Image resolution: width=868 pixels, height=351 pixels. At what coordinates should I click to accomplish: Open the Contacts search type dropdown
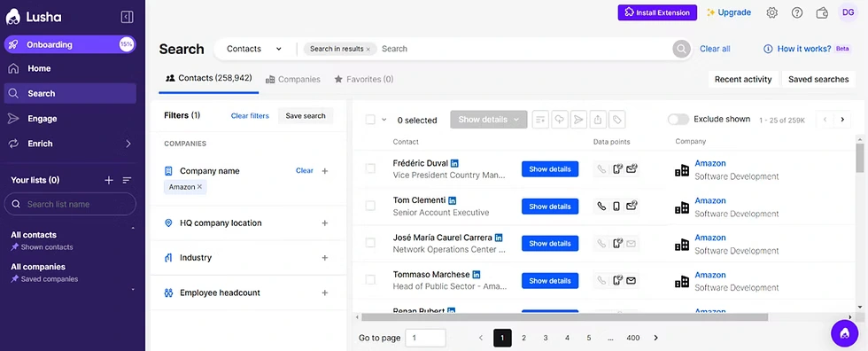point(254,49)
